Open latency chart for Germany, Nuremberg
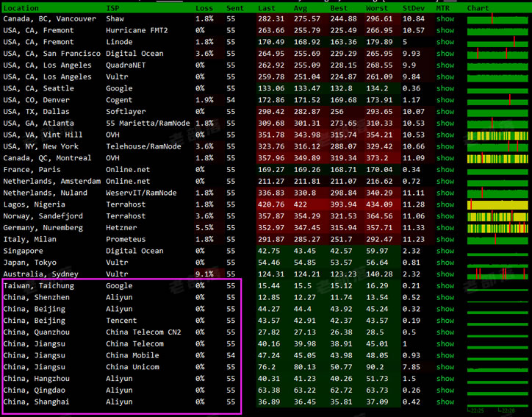532x417 pixels. point(497,228)
